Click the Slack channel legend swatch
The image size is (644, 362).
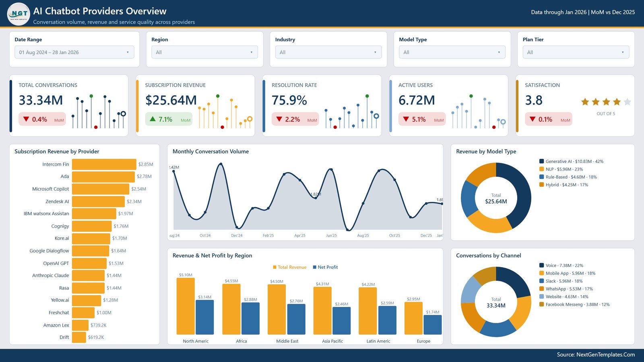(542, 281)
